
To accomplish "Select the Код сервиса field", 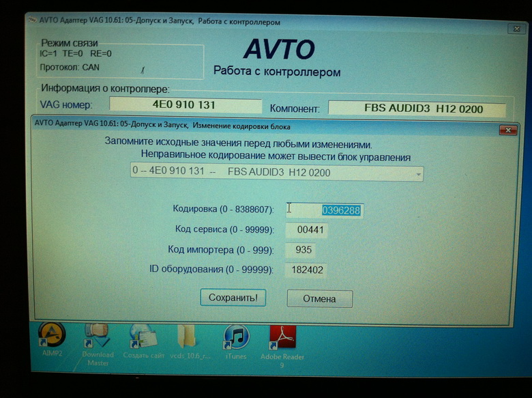I will pos(308,231).
